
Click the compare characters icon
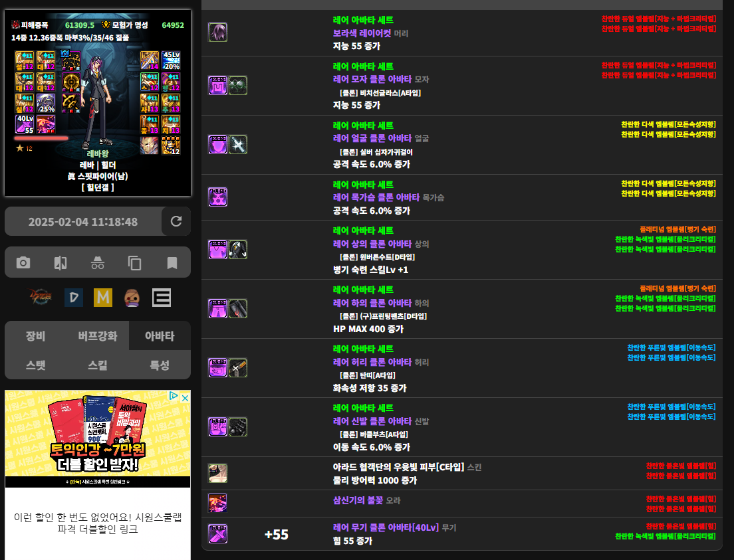[x=61, y=263]
